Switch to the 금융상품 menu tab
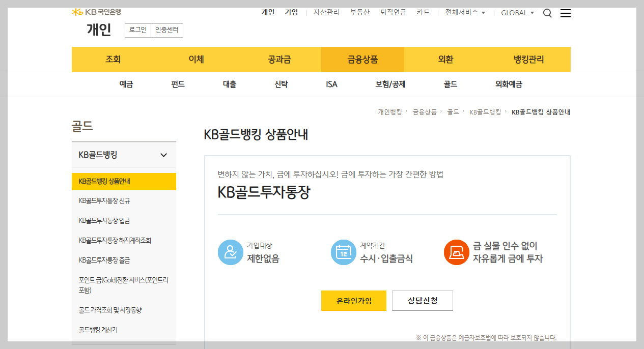Viewport: 644px width, 349px height. (362, 59)
